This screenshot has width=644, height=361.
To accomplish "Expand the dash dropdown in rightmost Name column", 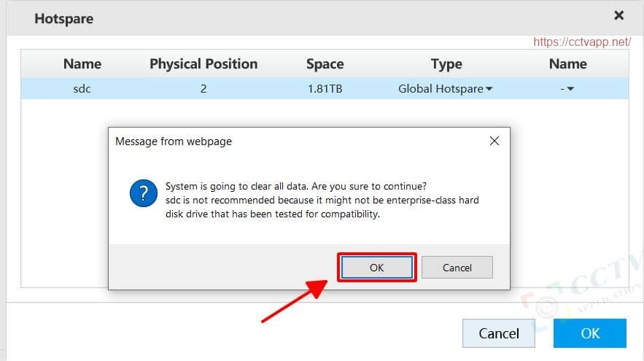I will [x=567, y=89].
